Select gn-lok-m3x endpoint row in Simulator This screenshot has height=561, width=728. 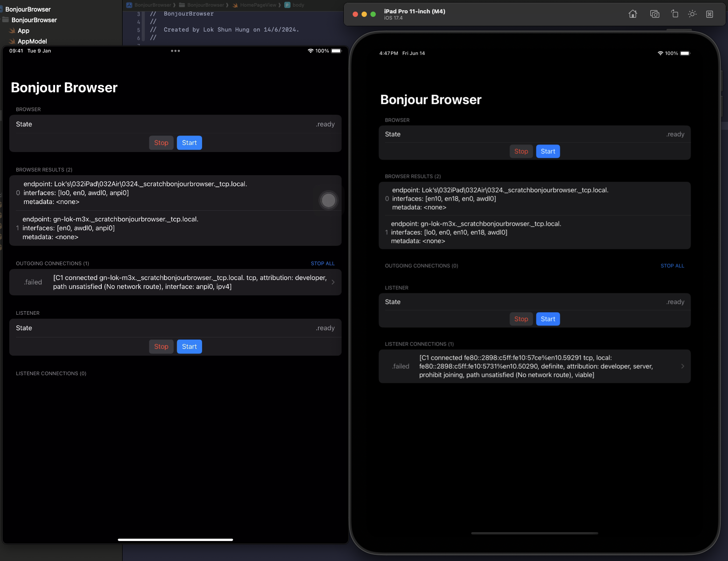534,232
